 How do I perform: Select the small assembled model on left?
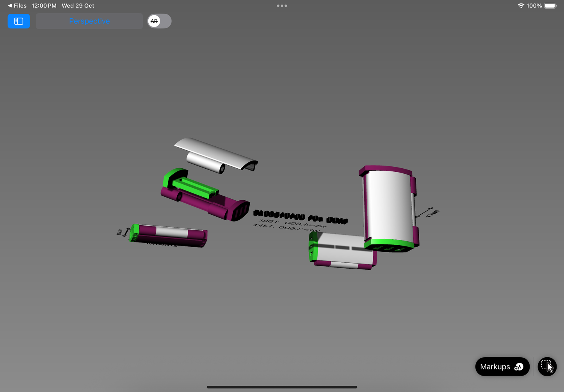171,235
